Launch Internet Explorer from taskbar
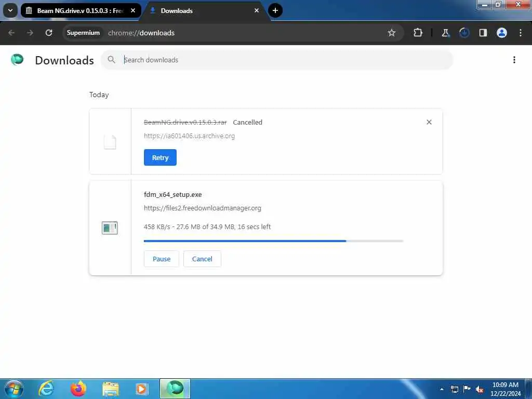The image size is (532, 399). pos(46,389)
